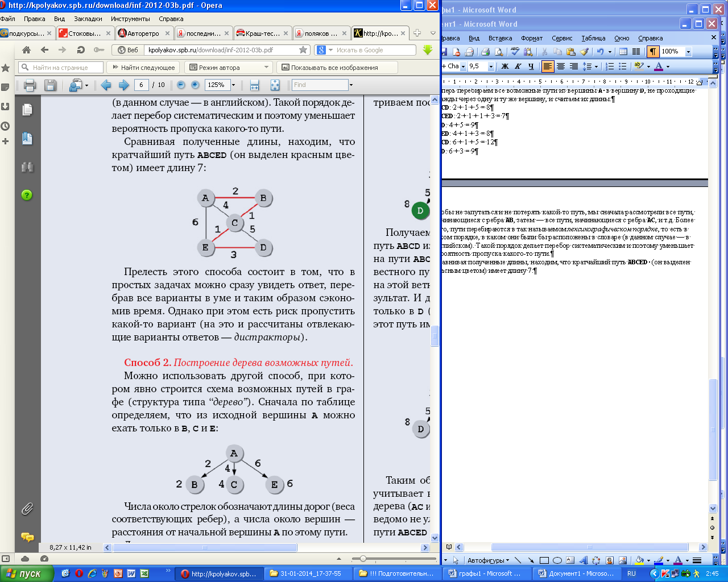The height and width of the screenshot is (582, 728).
Task: Toggle underline Ч in Word
Action: coord(531,66)
